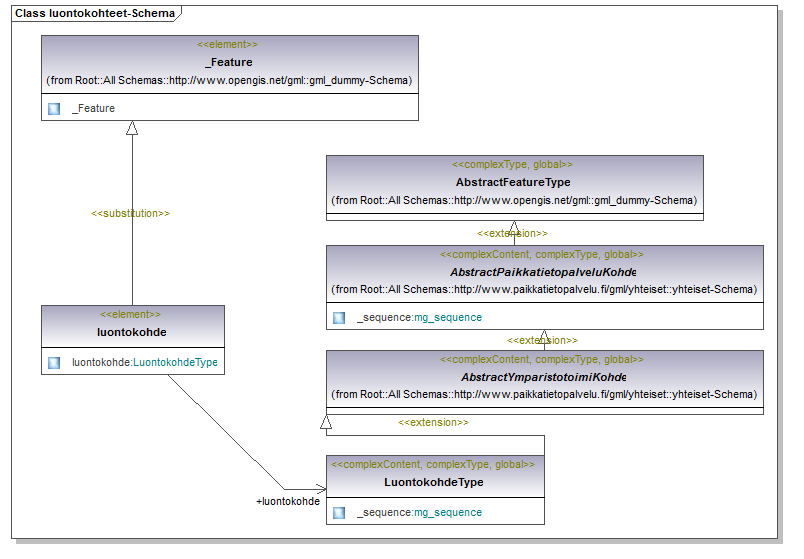Select the _Feature class header
Screen dimensions: 804x559
tap(230, 65)
